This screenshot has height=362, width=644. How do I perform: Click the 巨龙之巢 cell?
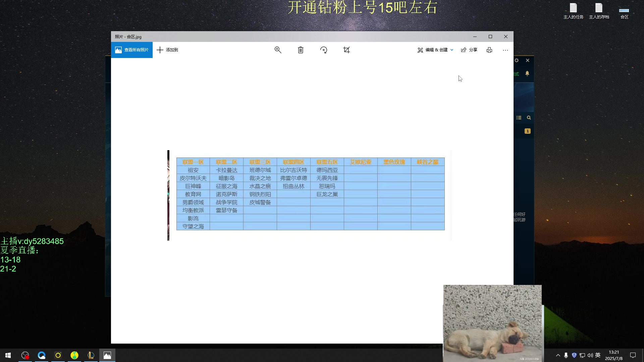pyautogui.click(x=327, y=194)
